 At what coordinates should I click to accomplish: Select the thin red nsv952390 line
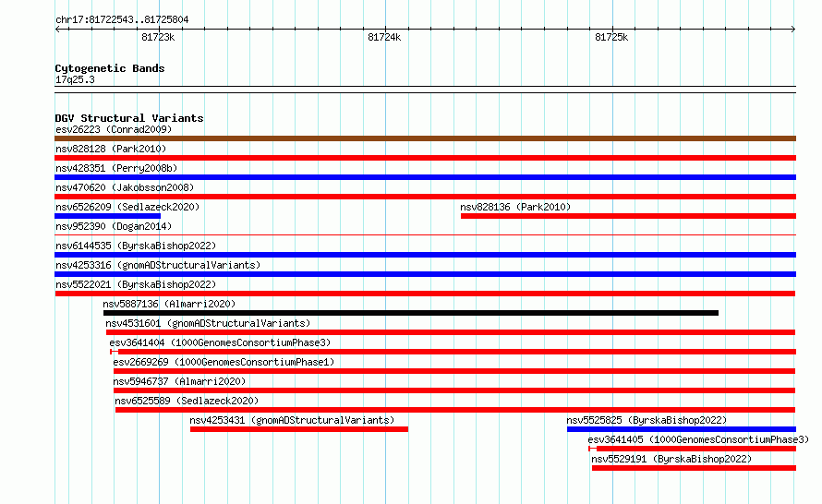tap(425, 235)
